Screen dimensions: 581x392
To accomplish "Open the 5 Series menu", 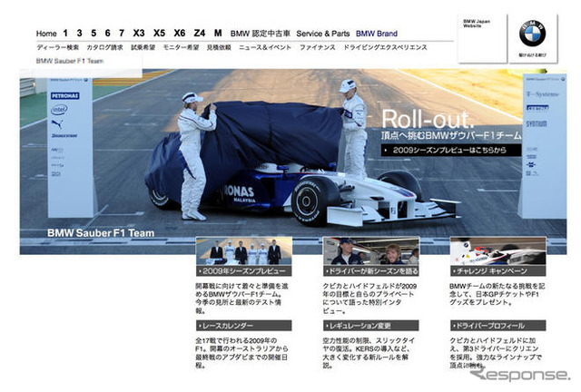I will point(94,34).
